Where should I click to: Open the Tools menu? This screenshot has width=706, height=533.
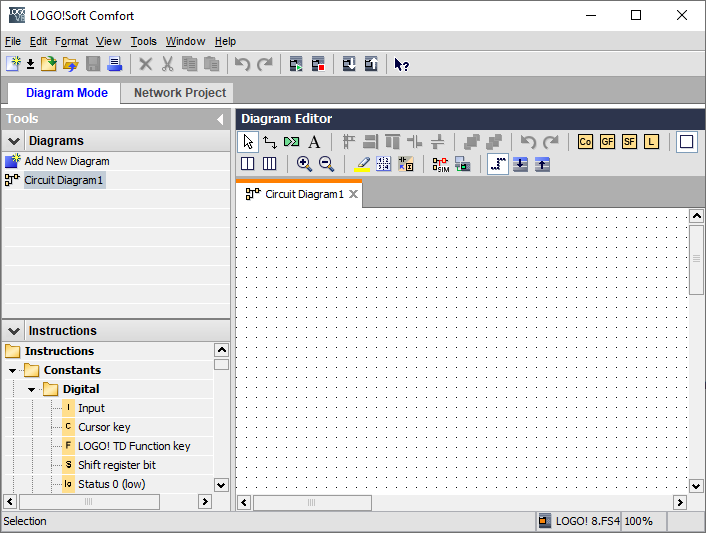144,41
